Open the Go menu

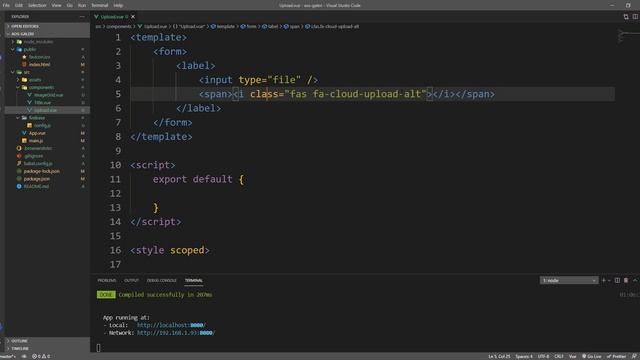[69, 5]
